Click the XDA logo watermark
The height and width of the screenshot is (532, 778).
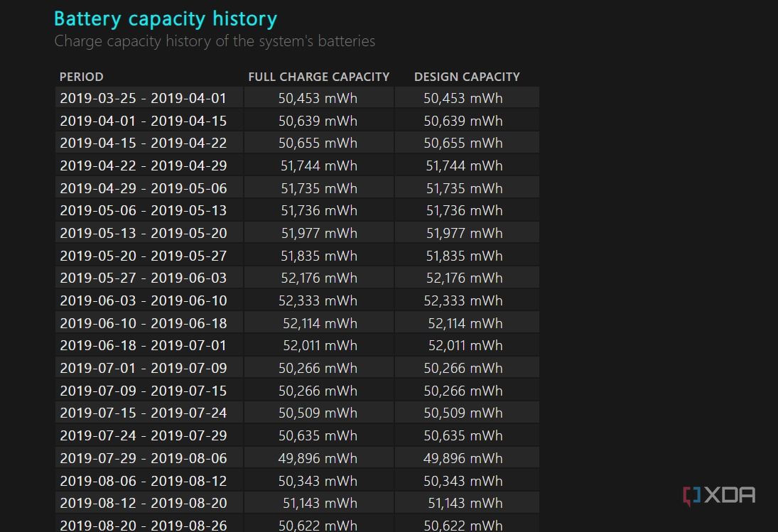click(x=718, y=495)
